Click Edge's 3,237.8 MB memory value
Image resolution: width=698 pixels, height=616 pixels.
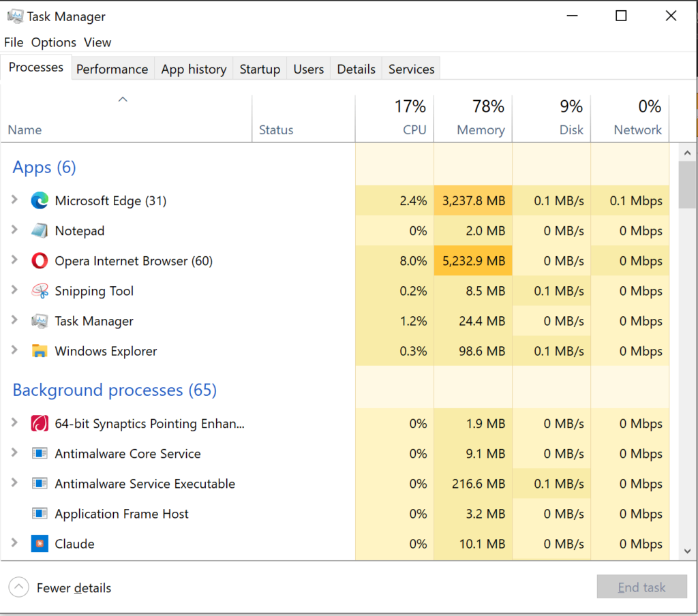point(473,201)
